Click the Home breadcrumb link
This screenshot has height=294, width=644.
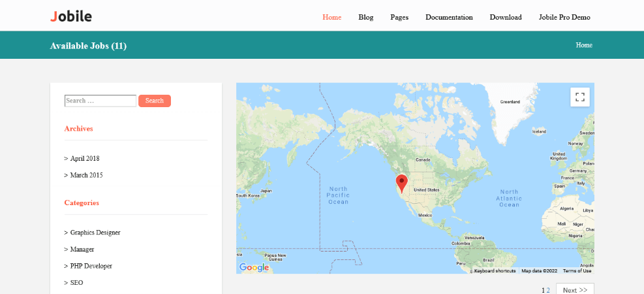point(584,45)
